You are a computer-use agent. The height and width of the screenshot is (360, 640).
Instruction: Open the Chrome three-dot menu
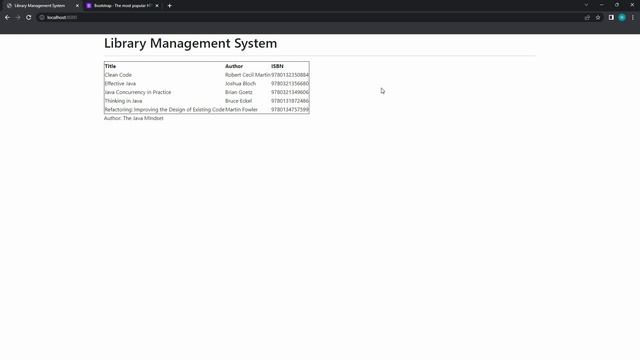pyautogui.click(x=633, y=18)
